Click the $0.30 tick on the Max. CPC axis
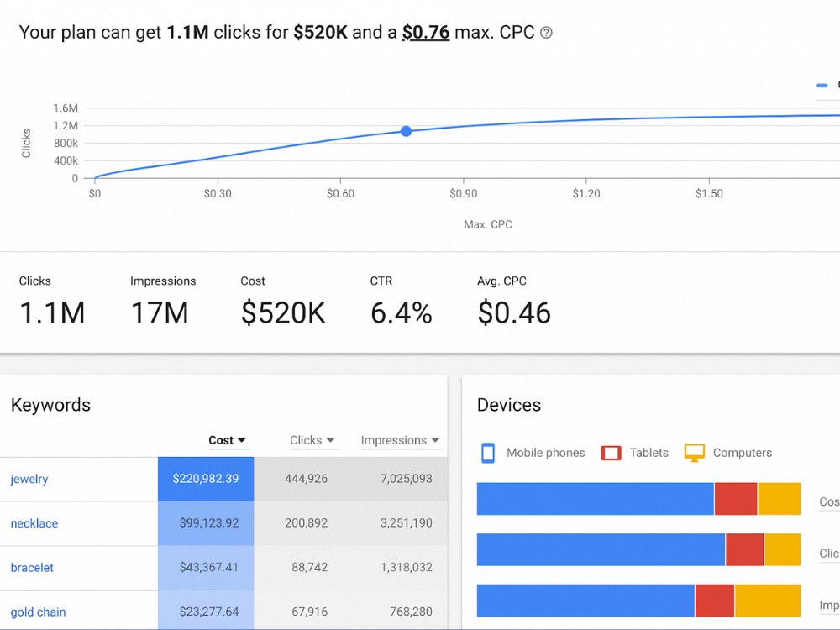Screen dimensions: 840x630 218,193
